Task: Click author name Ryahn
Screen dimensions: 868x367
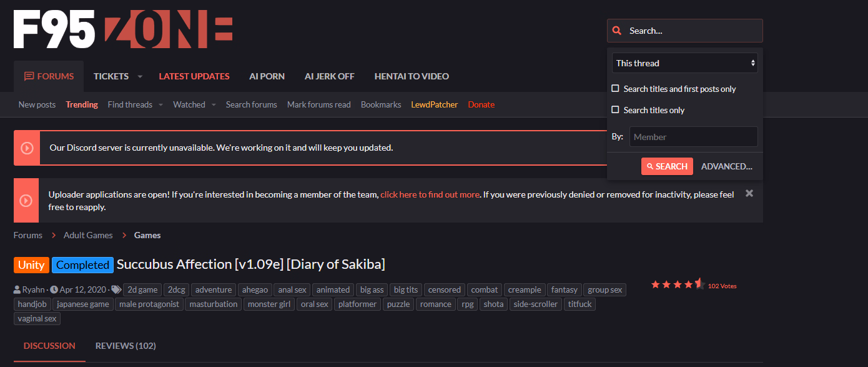Action: click(33, 289)
